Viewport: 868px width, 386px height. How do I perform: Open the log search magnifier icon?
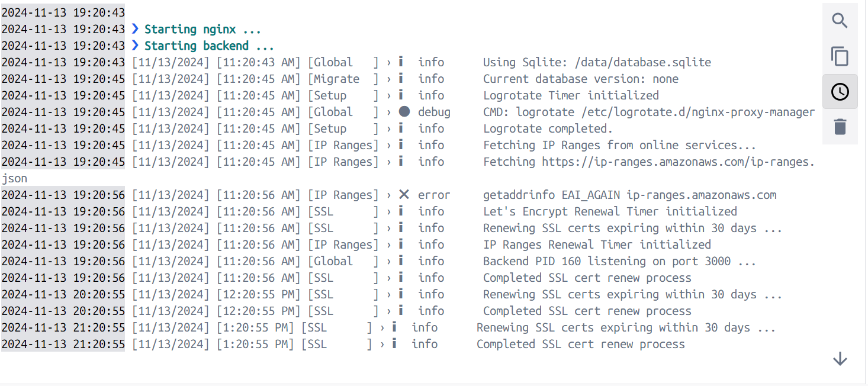pos(840,21)
